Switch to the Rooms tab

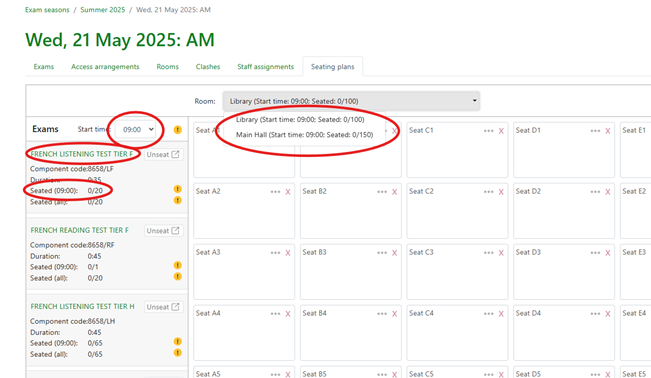(x=167, y=66)
